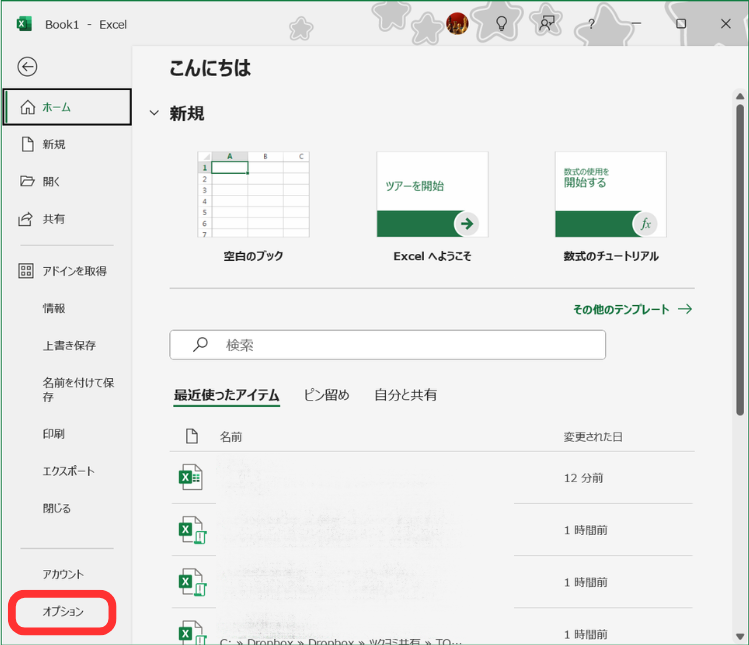Screen dimensions: 749x645
Task: Open アドインを取得 from sidebar
Action: tap(75, 271)
